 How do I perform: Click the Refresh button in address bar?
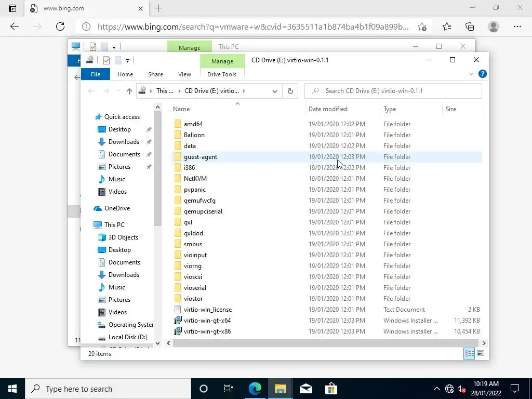tap(290, 91)
